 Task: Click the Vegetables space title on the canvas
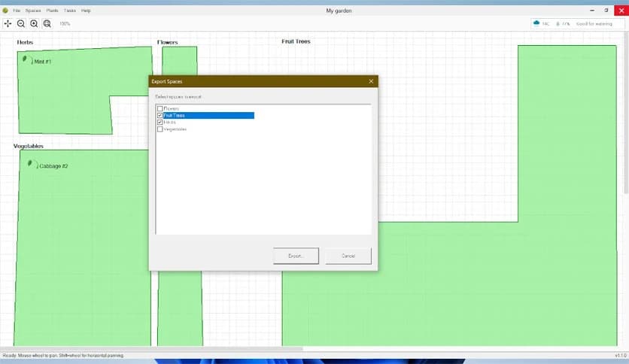pyautogui.click(x=29, y=146)
